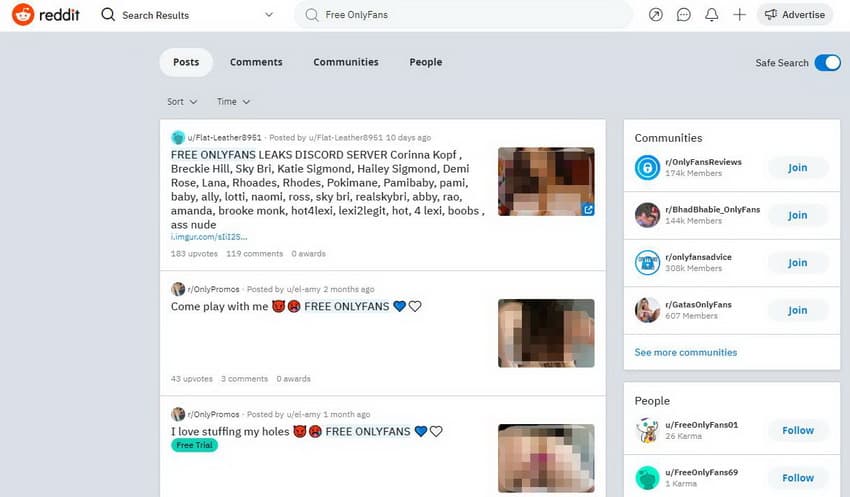Create a post with plus icon
Viewport: 850px width, 497px height.
point(739,15)
